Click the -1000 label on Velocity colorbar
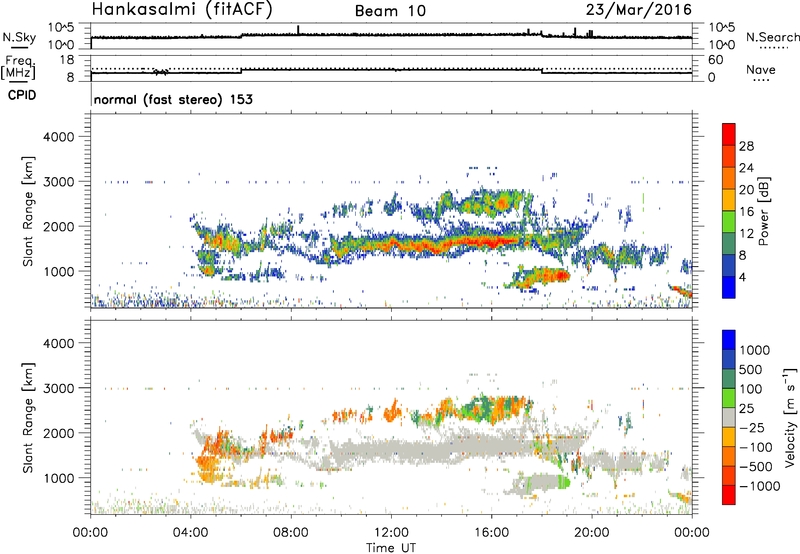 click(x=759, y=486)
